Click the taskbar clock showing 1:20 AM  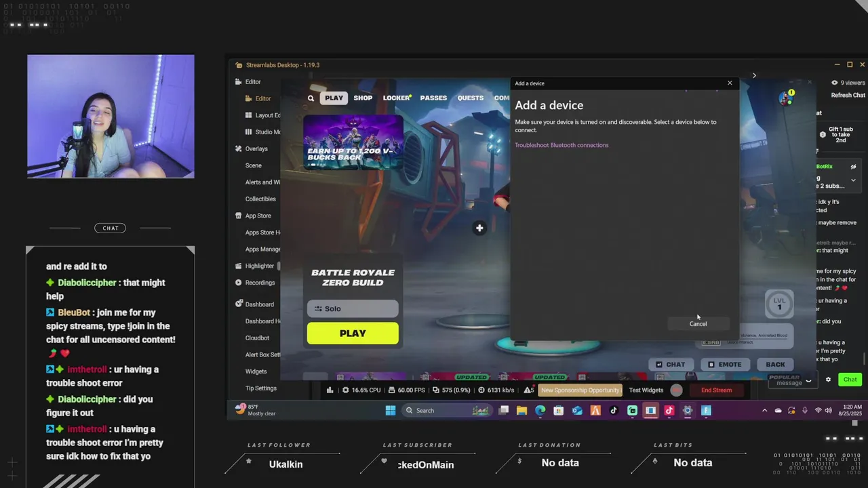pyautogui.click(x=852, y=410)
